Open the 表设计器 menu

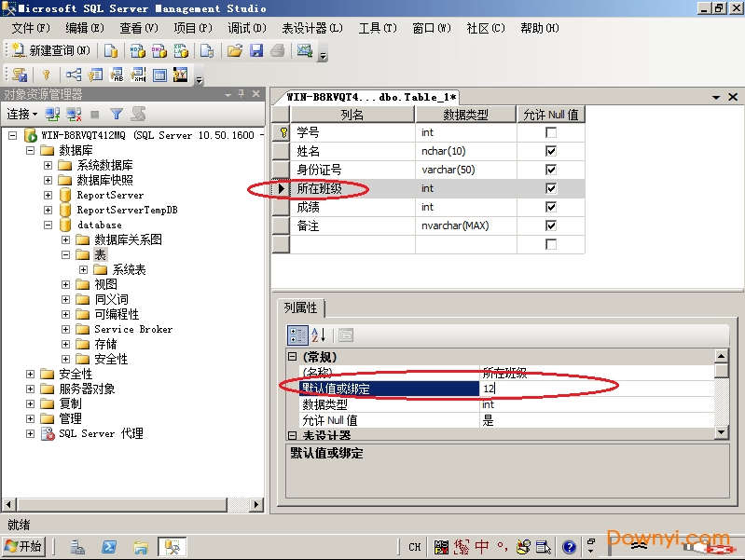311,28
